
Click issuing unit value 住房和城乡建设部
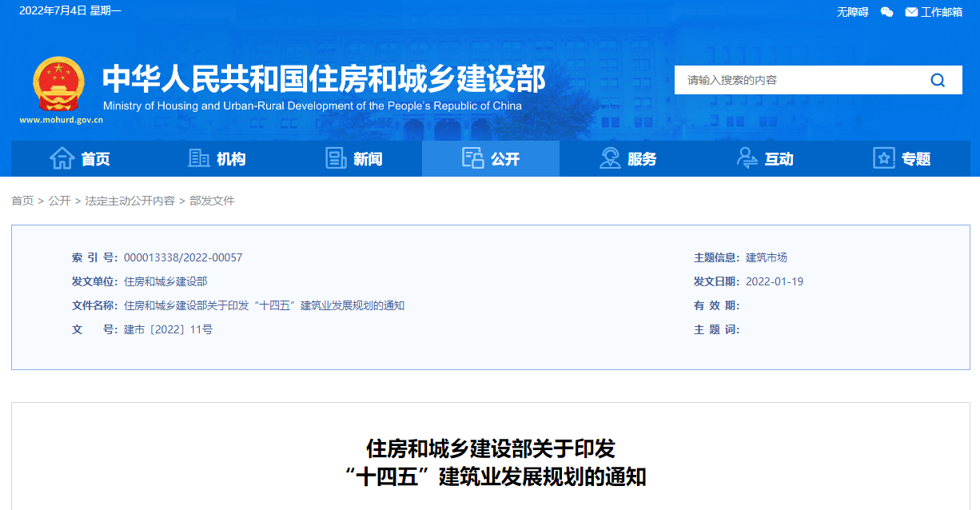165,281
